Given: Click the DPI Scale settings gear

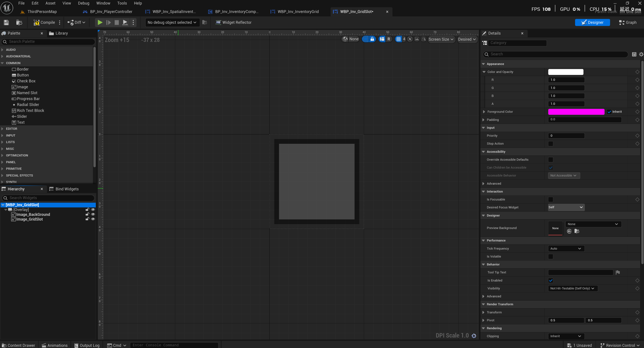Looking at the screenshot, I should pos(474,336).
